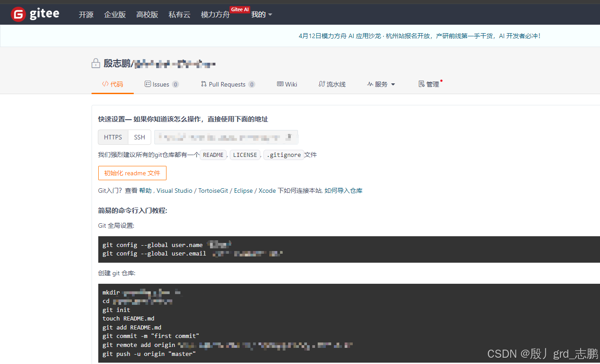Open the Visual Studio help link
The image size is (600, 364).
175,191
